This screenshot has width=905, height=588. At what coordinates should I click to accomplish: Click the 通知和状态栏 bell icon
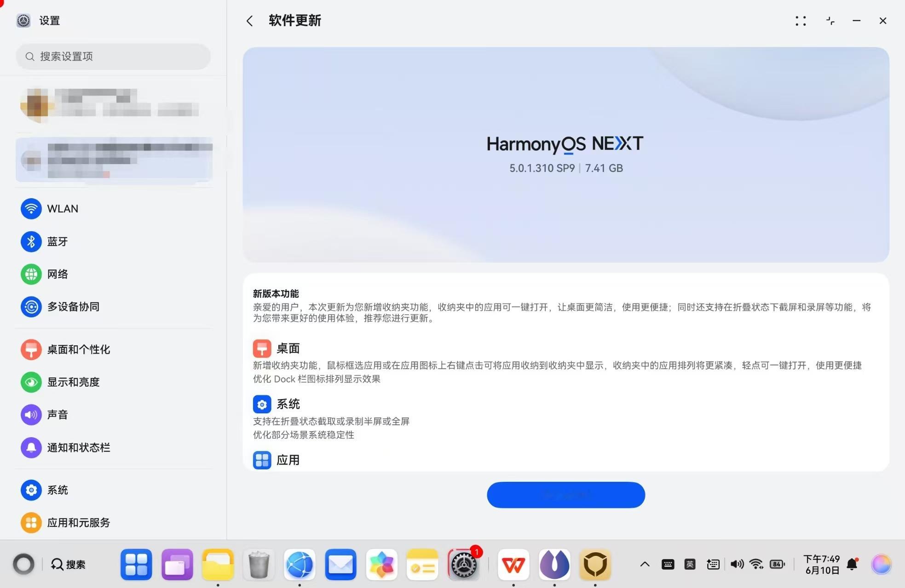click(31, 447)
